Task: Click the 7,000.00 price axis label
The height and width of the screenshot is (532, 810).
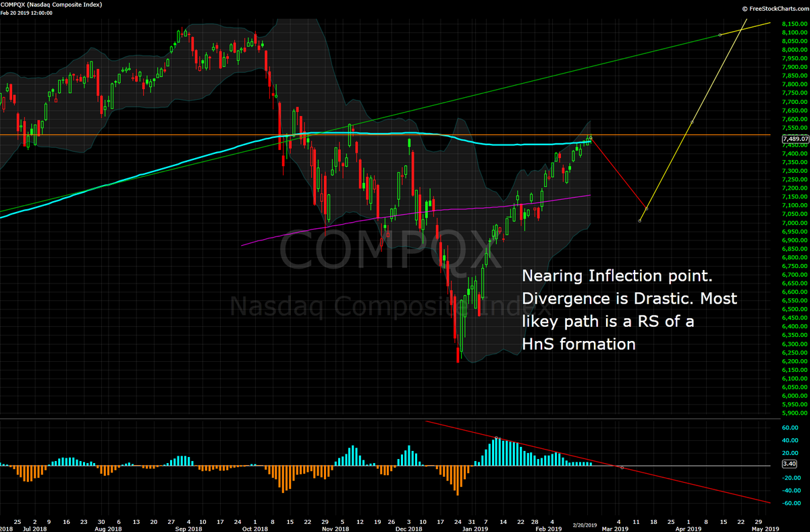Action: click(794, 223)
